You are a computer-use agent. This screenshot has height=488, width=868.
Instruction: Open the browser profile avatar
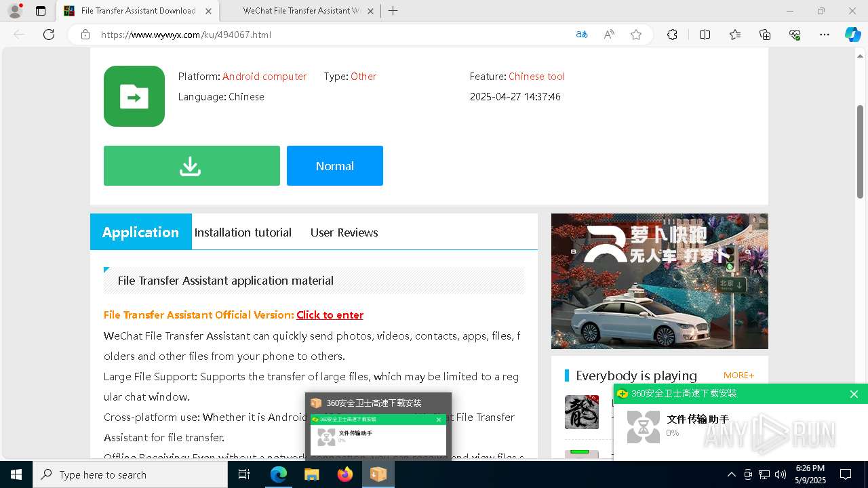point(15,11)
